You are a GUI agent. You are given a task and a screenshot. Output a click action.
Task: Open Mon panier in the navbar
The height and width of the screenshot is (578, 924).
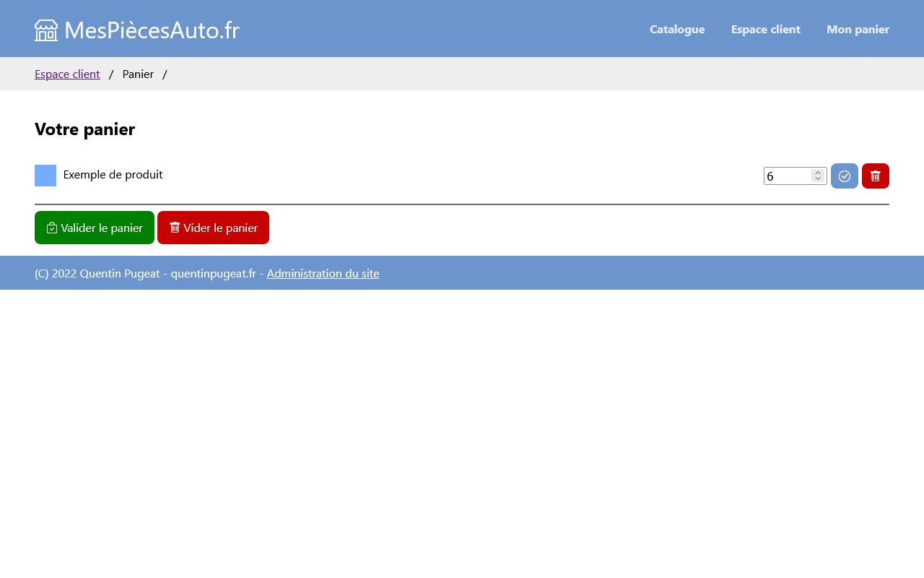click(858, 30)
